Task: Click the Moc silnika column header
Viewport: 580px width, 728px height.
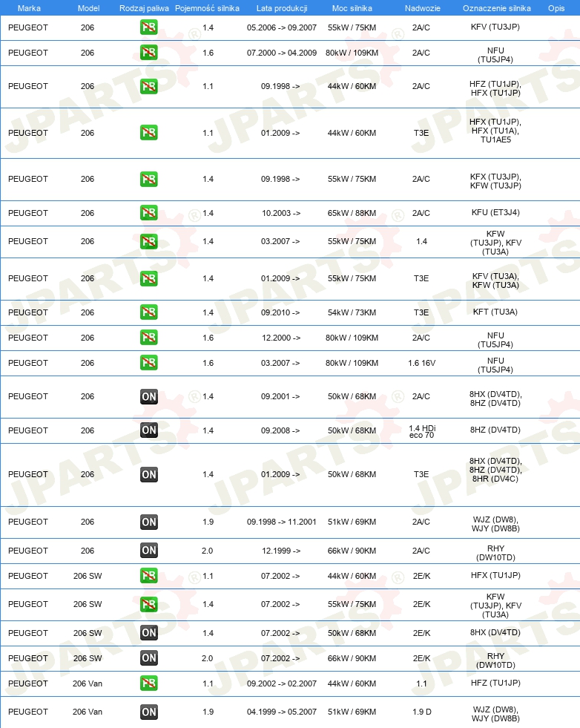Action: [x=352, y=8]
